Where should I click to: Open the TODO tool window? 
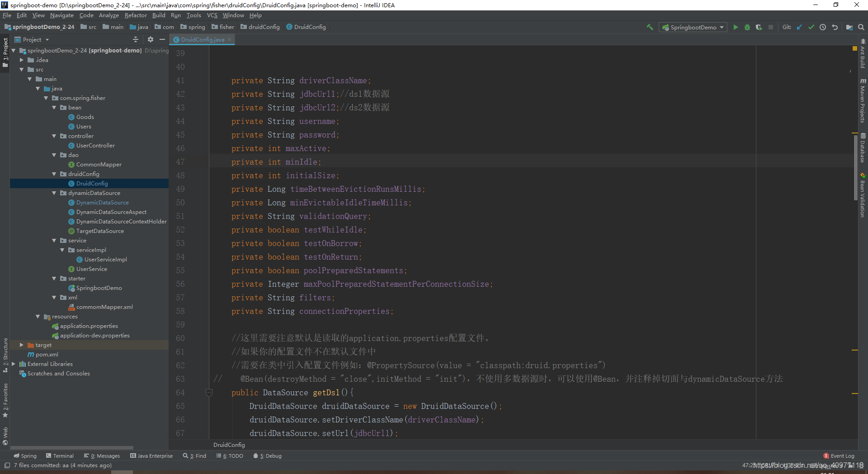point(230,456)
